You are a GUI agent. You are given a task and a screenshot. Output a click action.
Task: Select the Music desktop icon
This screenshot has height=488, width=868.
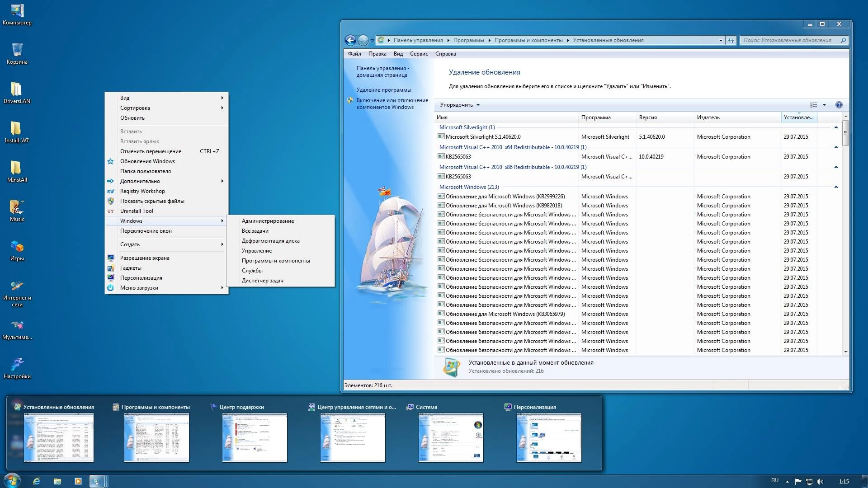coord(17,211)
